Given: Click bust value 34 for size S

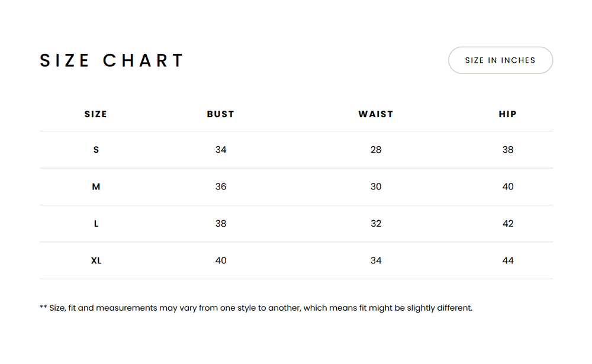Looking at the screenshot, I should pyautogui.click(x=221, y=150).
